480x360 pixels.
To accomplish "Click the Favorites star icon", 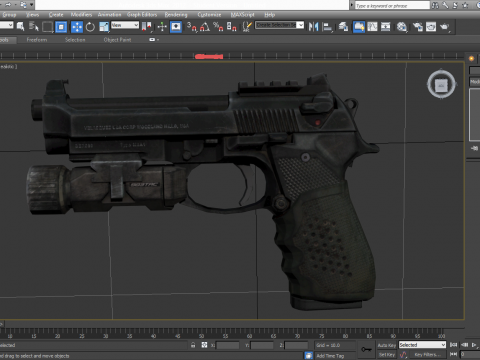I will tap(465, 5).
